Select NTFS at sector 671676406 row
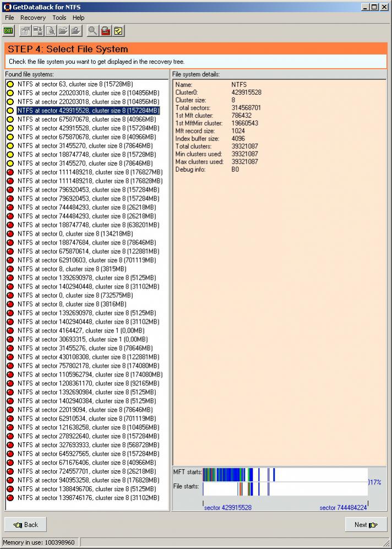The width and height of the screenshot is (392, 549). click(87, 463)
